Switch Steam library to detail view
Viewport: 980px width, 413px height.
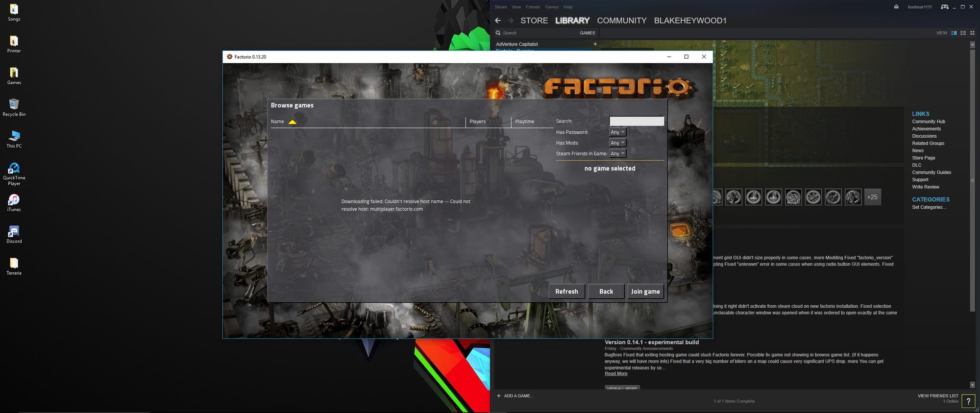click(954, 33)
